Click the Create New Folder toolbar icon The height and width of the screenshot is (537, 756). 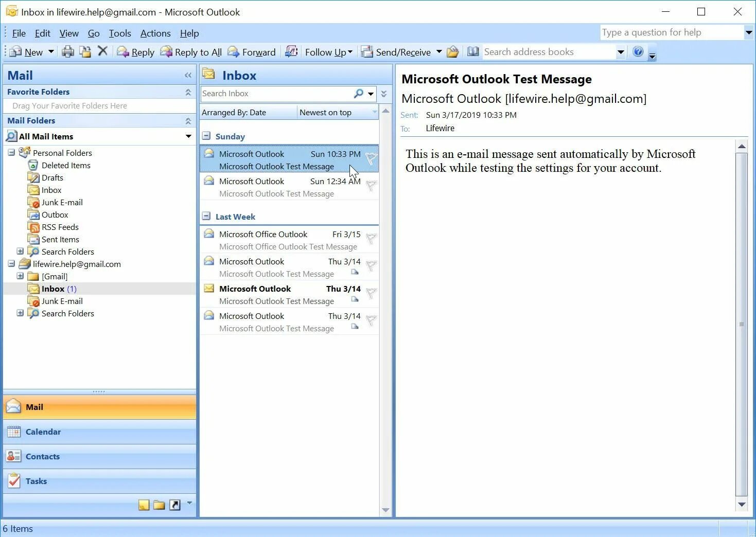[x=85, y=51]
